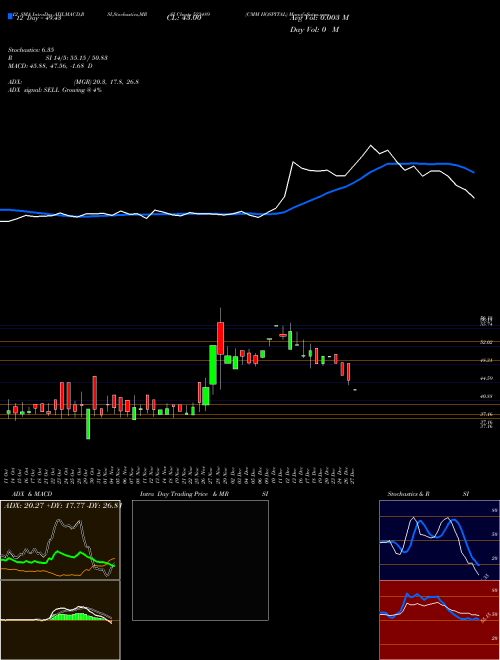The height and width of the screenshot is (660, 500).
Task: Click the 'CL: 43.00' closing price label
Action: click(184, 18)
